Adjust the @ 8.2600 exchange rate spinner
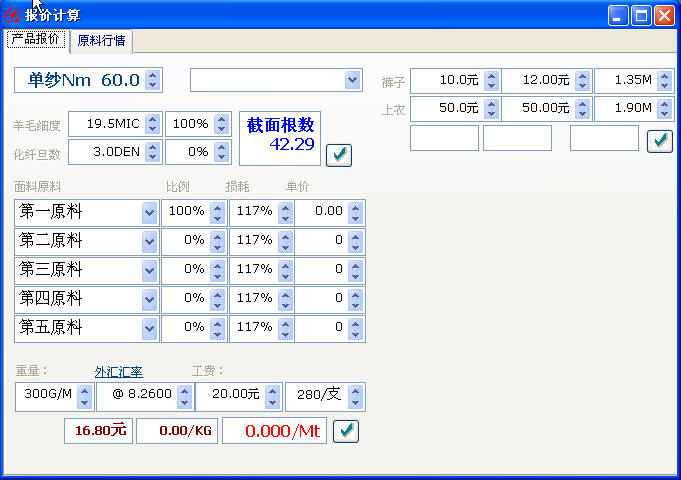This screenshot has width=681, height=480. point(185,397)
